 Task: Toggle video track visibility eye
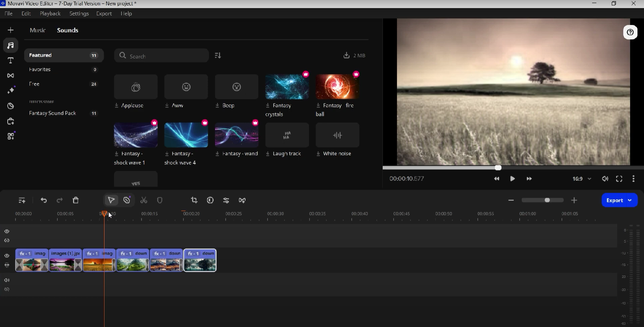point(7,256)
